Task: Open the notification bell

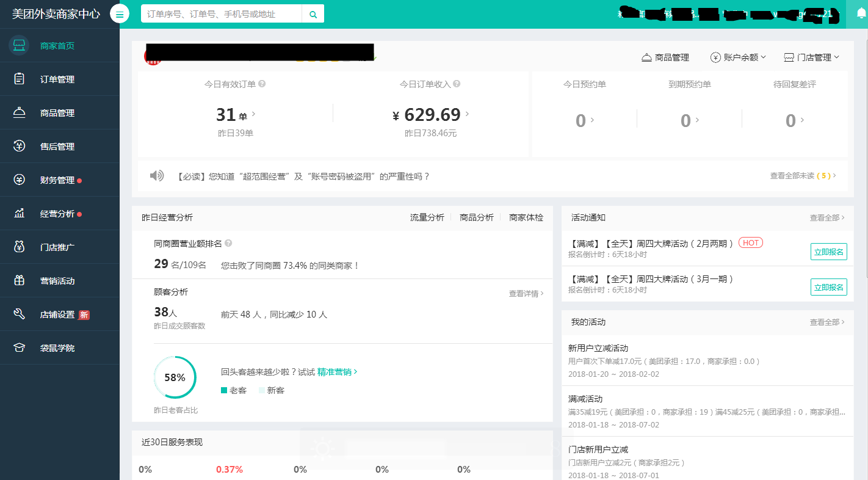Action: coord(862,14)
